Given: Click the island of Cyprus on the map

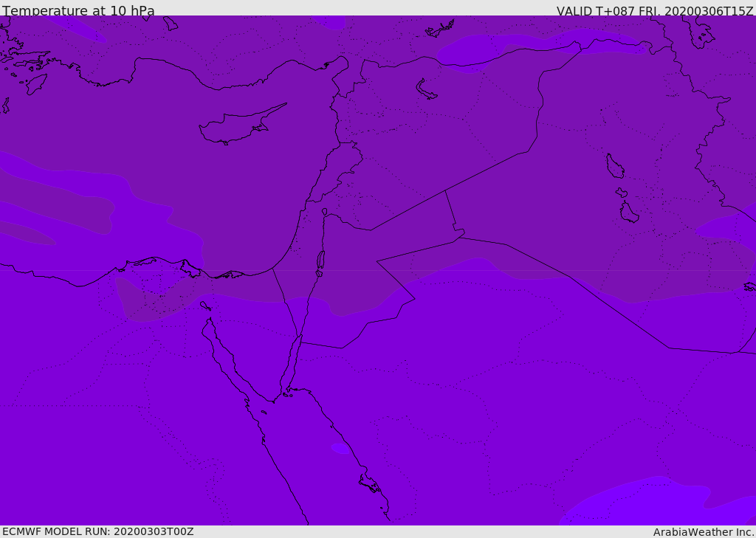Looking at the screenshot, I should [242, 124].
